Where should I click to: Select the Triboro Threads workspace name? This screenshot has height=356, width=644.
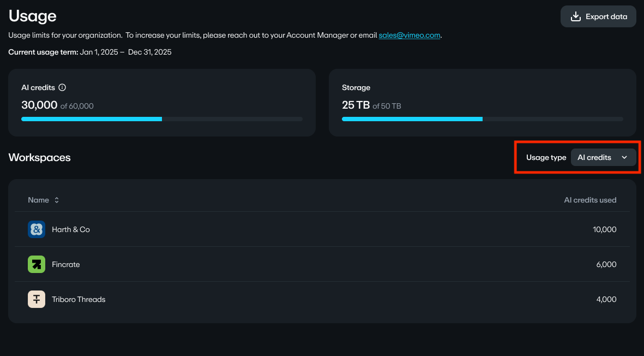(x=79, y=300)
